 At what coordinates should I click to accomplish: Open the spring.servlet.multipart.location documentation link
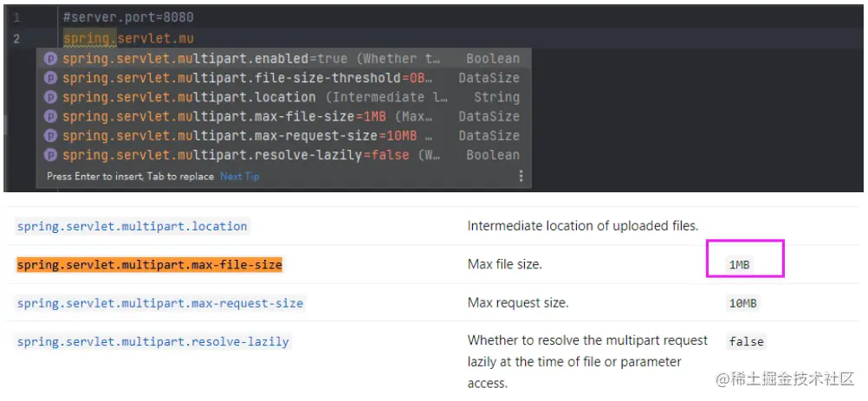(x=132, y=226)
